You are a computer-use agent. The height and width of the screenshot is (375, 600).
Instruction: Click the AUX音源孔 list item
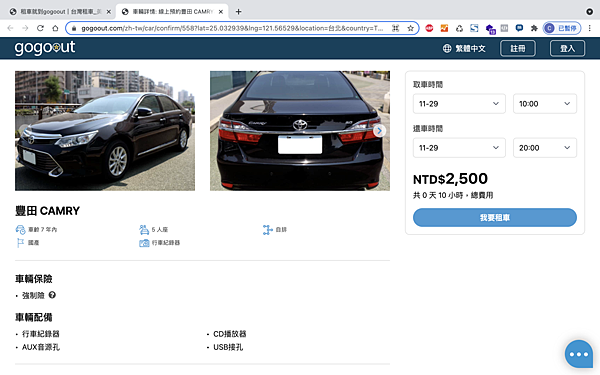point(41,347)
